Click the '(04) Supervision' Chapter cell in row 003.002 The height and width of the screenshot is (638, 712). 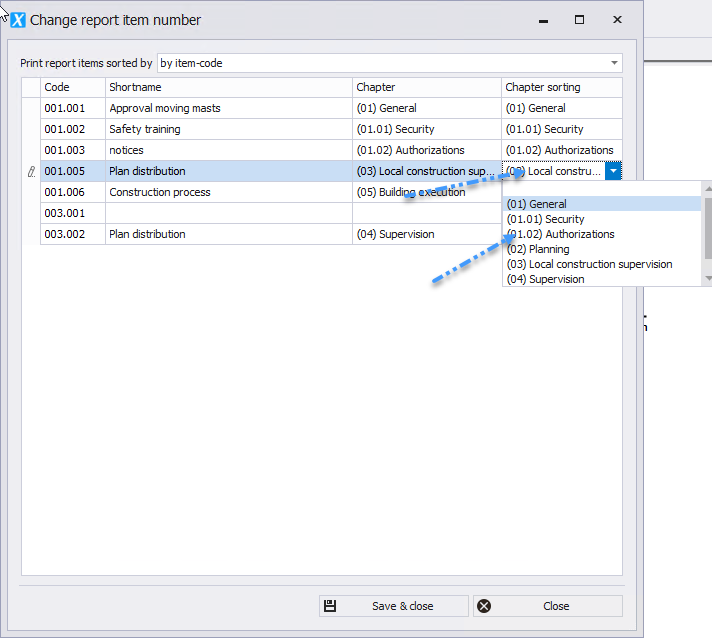[x=427, y=234]
